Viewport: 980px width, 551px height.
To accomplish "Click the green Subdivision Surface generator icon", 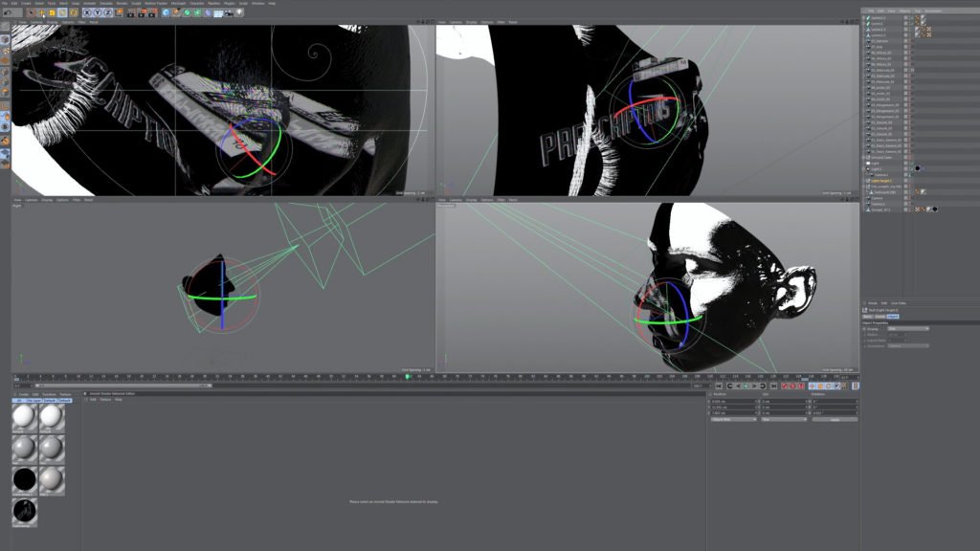I will (187, 12).
